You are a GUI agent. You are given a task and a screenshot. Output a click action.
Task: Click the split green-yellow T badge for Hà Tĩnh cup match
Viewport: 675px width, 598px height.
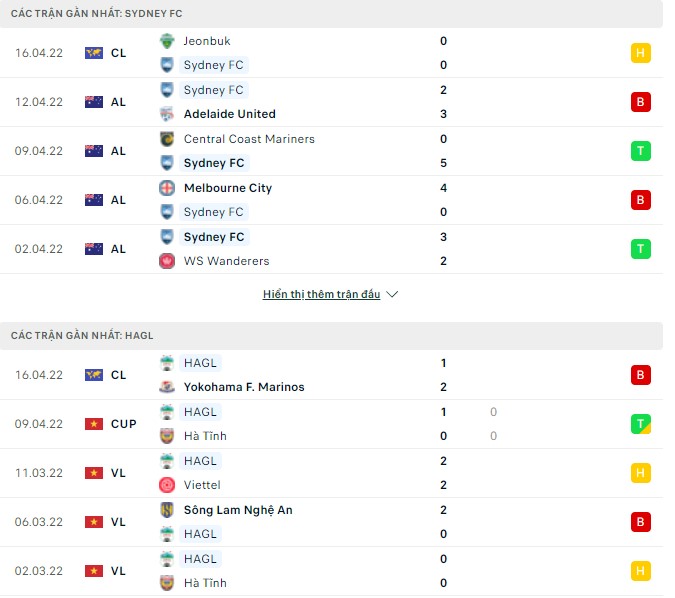641,424
